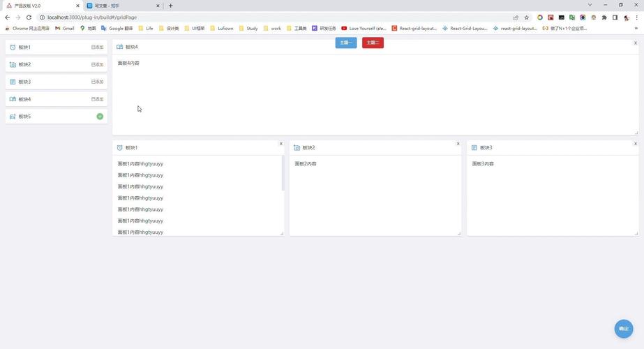
Task: Select 板块5 row in the sidebar list
Action: [x=57, y=117]
